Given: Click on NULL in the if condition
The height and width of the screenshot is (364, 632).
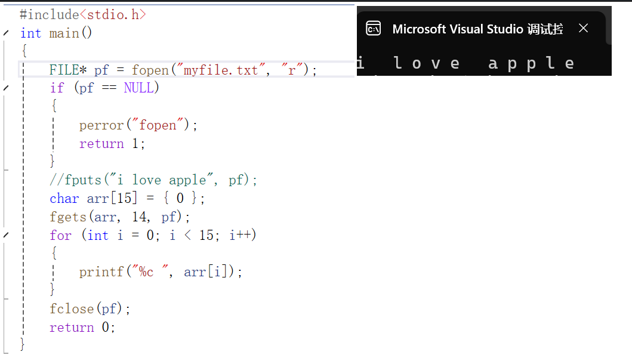Looking at the screenshot, I should (138, 88).
